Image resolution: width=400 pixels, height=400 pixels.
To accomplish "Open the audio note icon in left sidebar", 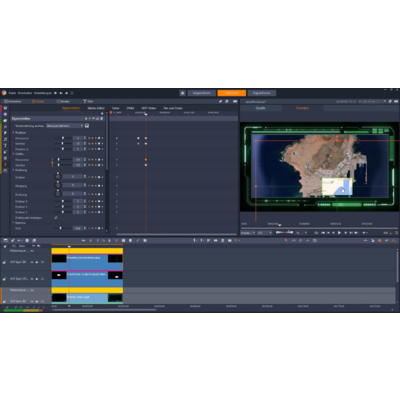I will tap(5, 139).
